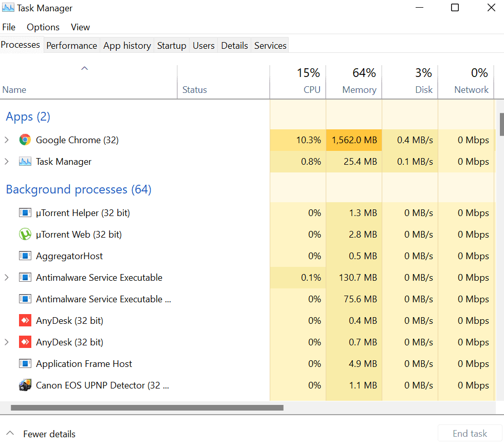Click the Google Chrome app icon
This screenshot has height=447, width=504.
[x=25, y=140]
